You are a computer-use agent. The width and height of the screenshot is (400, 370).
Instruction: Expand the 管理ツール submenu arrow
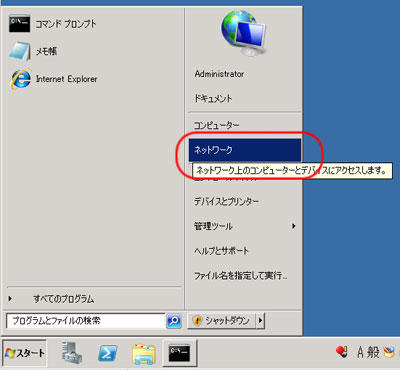(293, 226)
